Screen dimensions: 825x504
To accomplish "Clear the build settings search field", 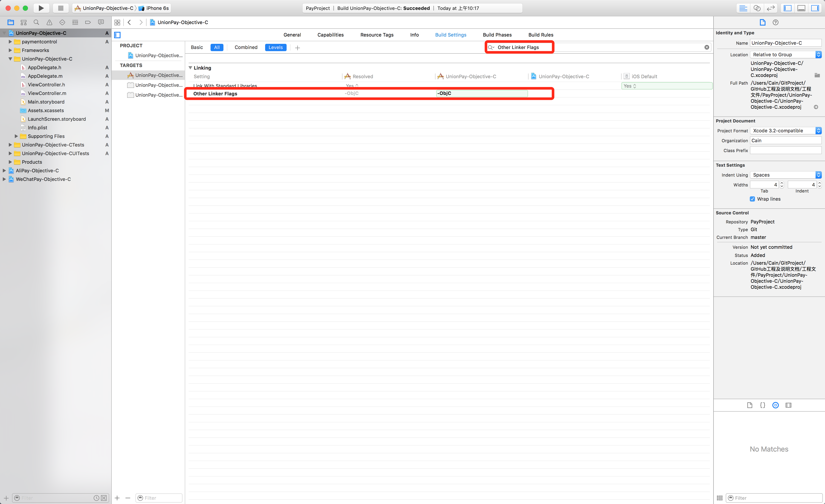I will point(706,47).
